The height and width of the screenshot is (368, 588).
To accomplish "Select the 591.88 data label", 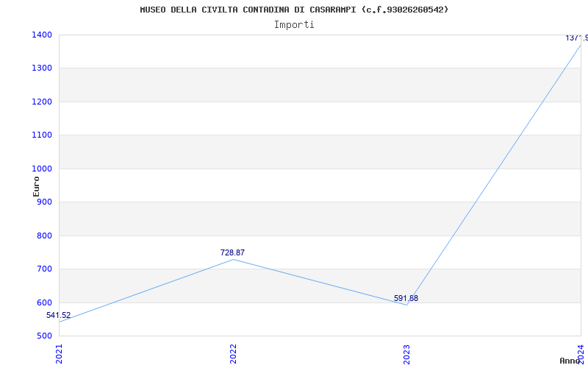I will pos(406,299).
